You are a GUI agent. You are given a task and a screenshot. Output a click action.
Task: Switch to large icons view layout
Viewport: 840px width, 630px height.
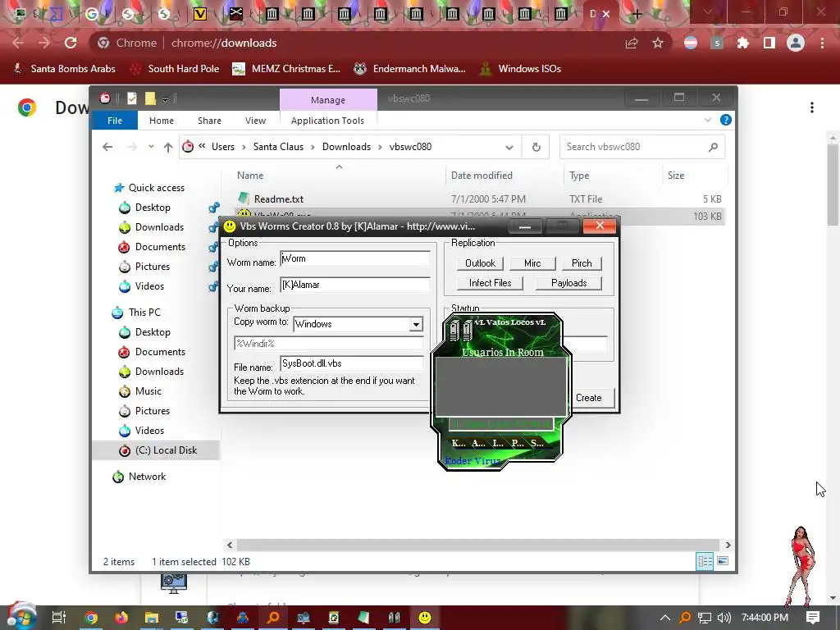coord(723,561)
